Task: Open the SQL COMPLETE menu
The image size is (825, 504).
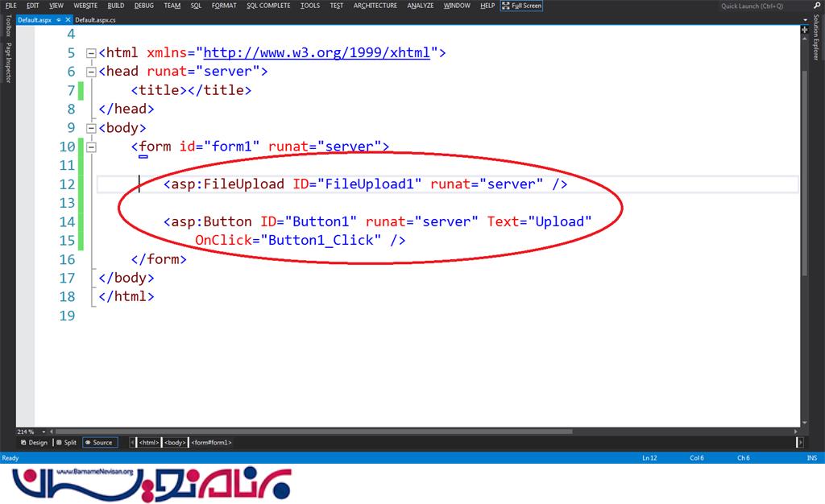Action: tap(268, 6)
